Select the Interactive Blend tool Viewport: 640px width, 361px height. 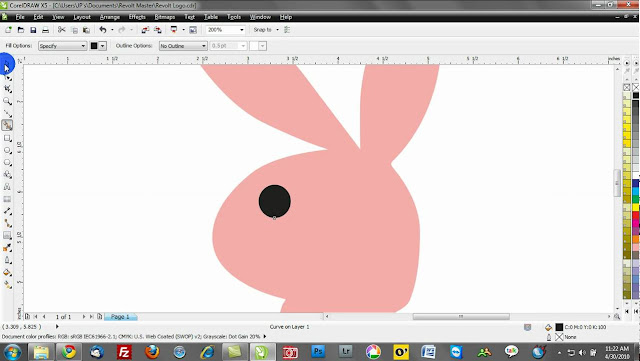pos(7,235)
